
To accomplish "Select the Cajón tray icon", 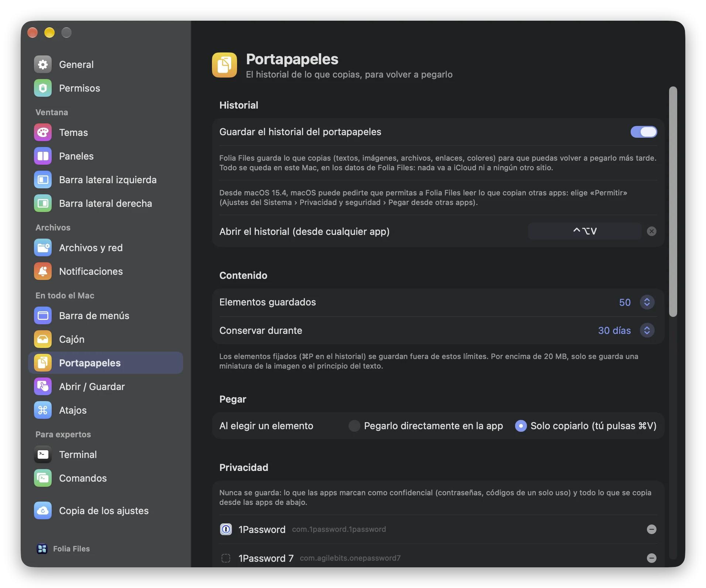I will [43, 339].
